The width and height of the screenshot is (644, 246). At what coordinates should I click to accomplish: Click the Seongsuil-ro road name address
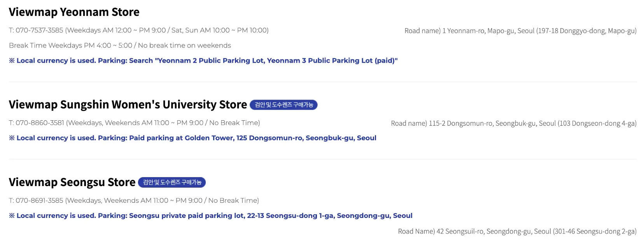[x=517, y=232]
